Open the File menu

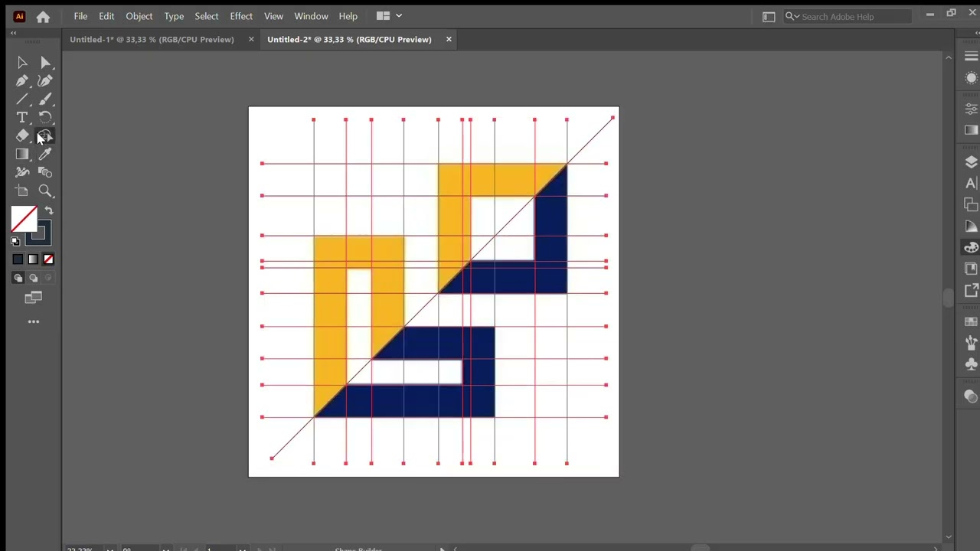(80, 16)
